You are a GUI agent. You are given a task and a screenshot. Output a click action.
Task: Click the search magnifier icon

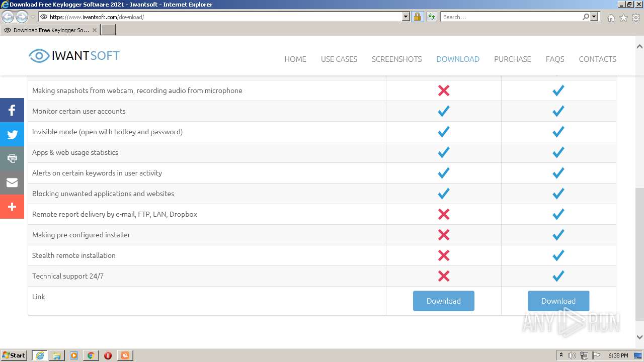[586, 17]
